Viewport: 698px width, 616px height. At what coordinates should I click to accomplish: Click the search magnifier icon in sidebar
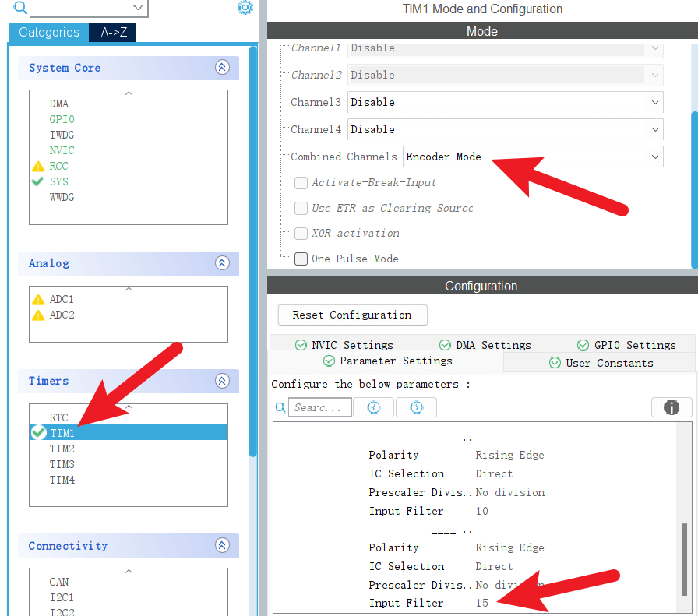(x=19, y=8)
